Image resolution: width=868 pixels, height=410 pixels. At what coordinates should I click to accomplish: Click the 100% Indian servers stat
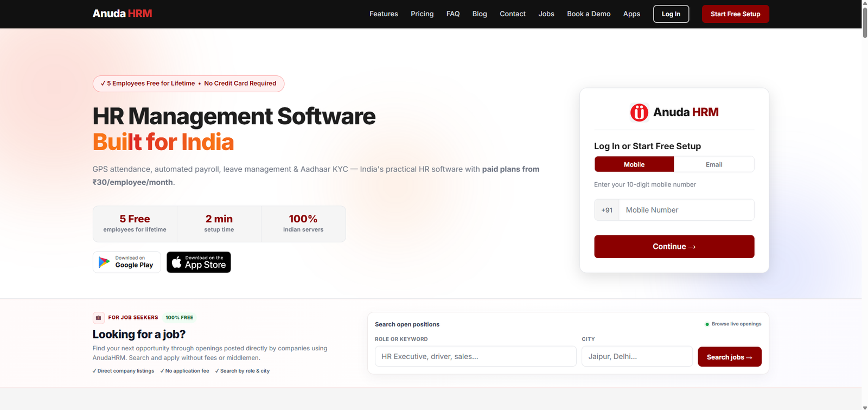pyautogui.click(x=303, y=224)
